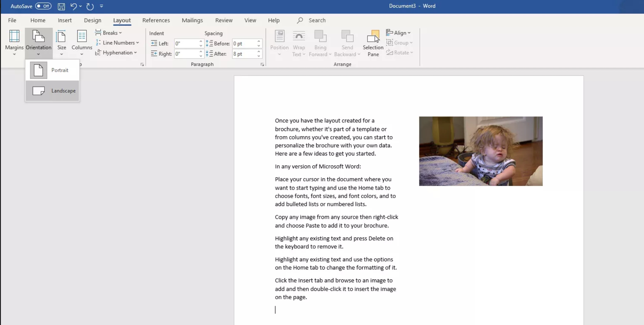
Task: Open Customize Quick Access Toolbar dropdown
Action: [101, 6]
